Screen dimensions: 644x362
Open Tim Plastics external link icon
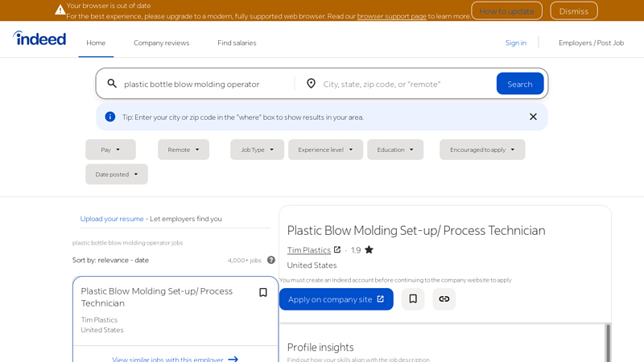tap(337, 249)
